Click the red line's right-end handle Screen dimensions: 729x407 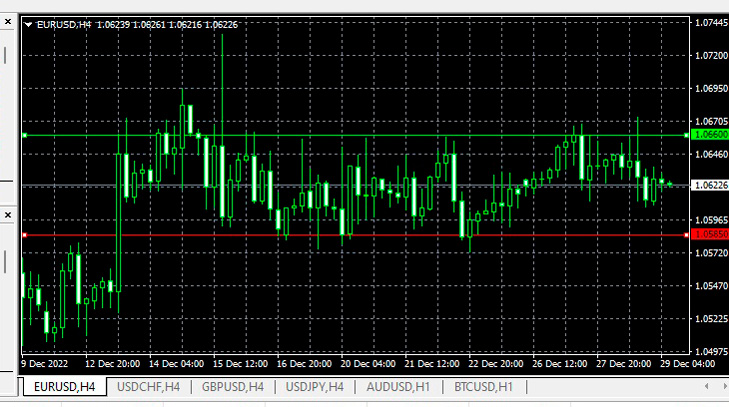coord(687,235)
